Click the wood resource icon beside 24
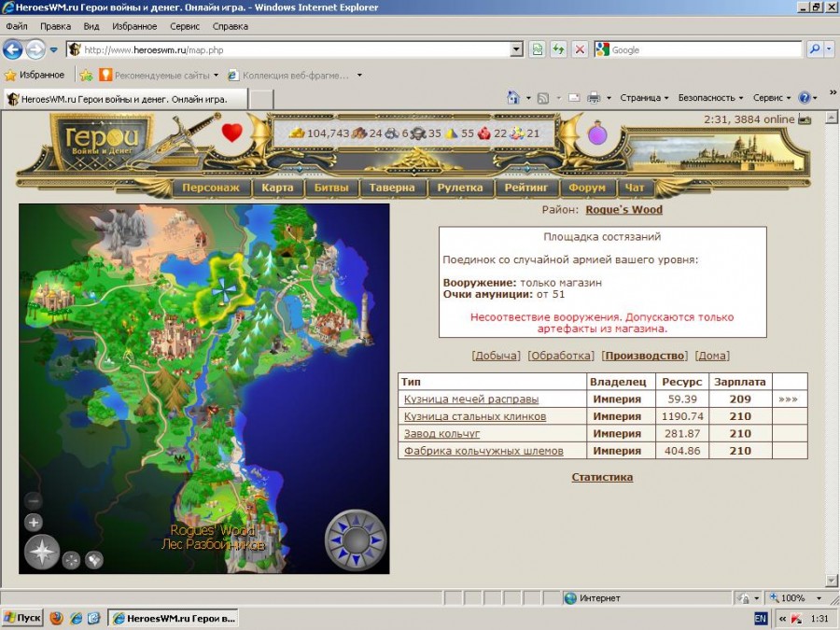Image resolution: width=840 pixels, height=630 pixels. point(359,133)
